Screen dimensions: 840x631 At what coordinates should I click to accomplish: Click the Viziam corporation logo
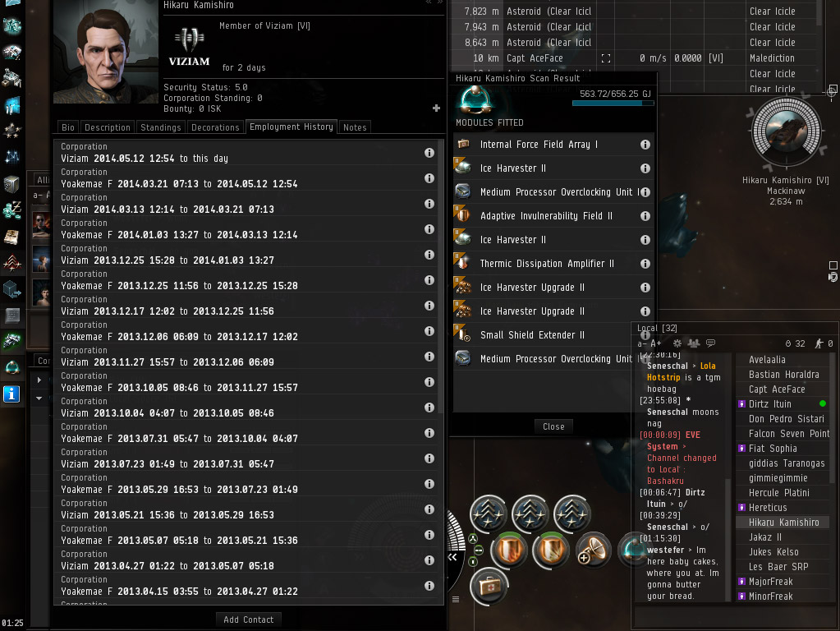(x=189, y=47)
